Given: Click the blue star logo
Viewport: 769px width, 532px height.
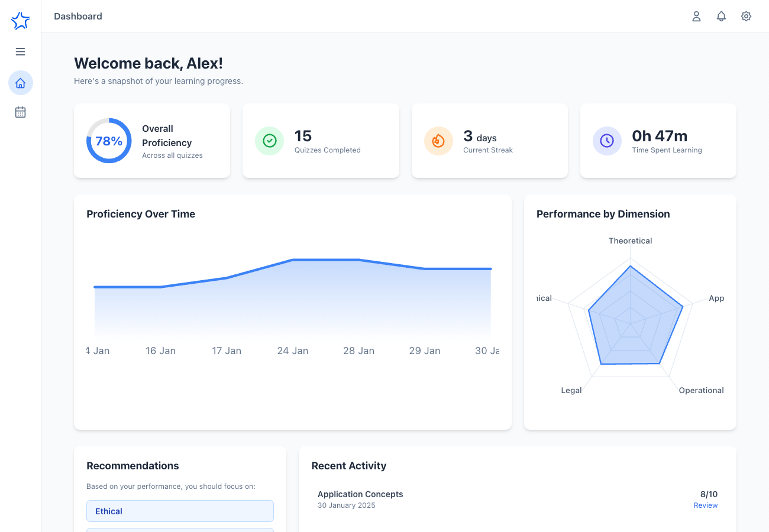Looking at the screenshot, I should click(20, 21).
